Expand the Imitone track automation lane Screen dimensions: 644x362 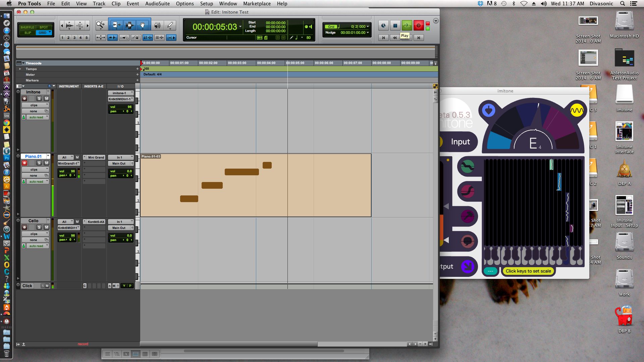pyautogui.click(x=18, y=92)
